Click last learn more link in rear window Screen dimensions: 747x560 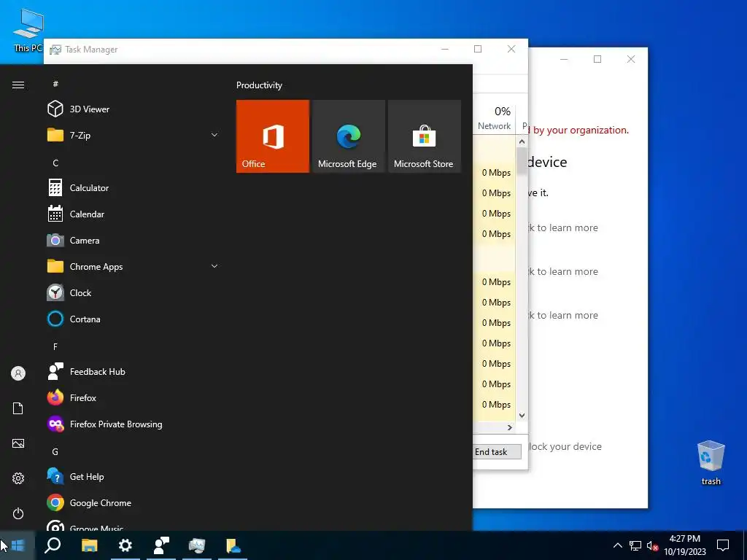[x=564, y=315]
